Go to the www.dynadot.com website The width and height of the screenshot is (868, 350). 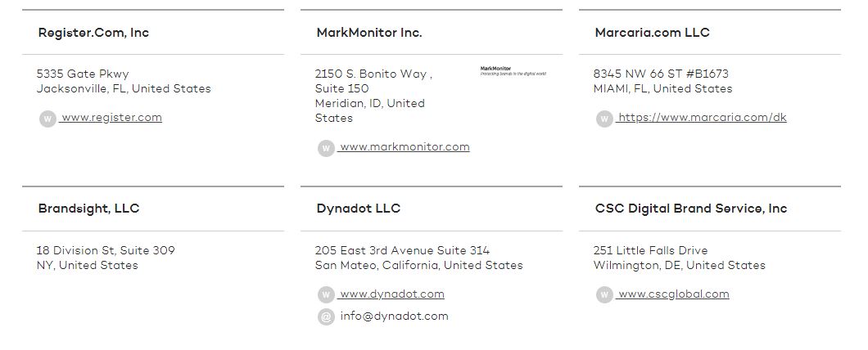pos(391,294)
